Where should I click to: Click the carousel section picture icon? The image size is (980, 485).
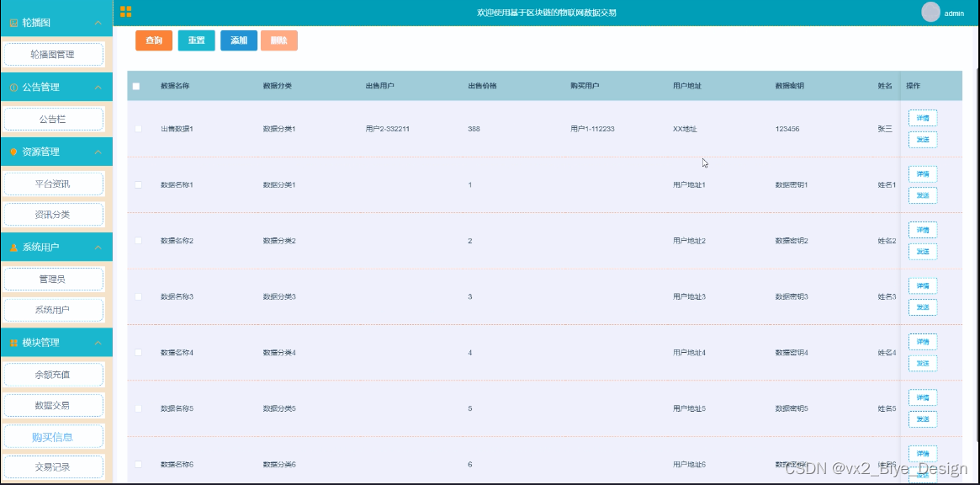point(13,23)
